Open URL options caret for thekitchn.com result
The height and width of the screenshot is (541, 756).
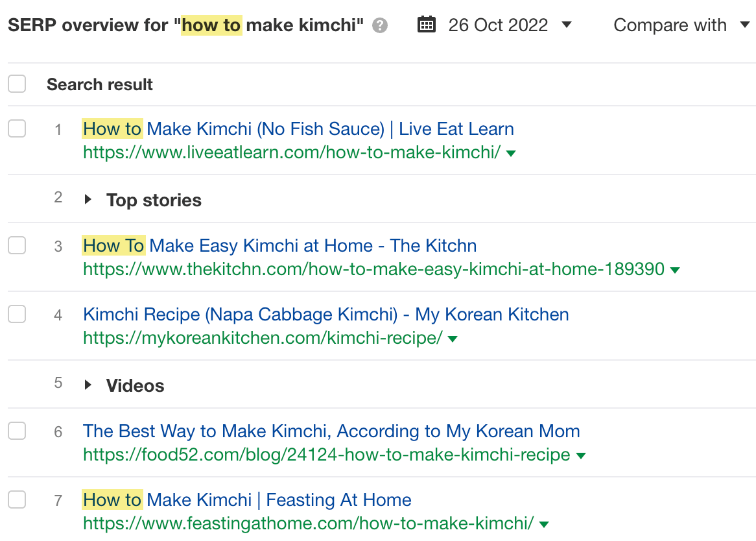[676, 269]
